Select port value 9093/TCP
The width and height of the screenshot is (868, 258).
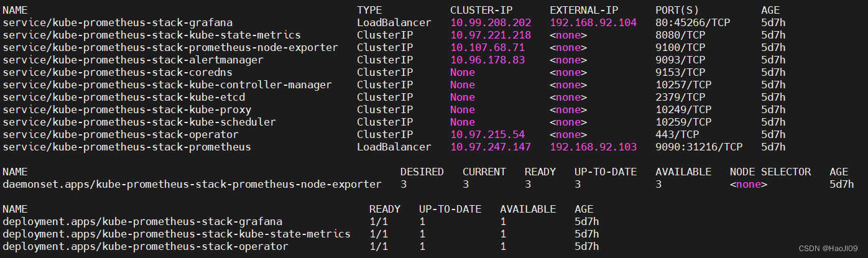pyautogui.click(x=680, y=60)
